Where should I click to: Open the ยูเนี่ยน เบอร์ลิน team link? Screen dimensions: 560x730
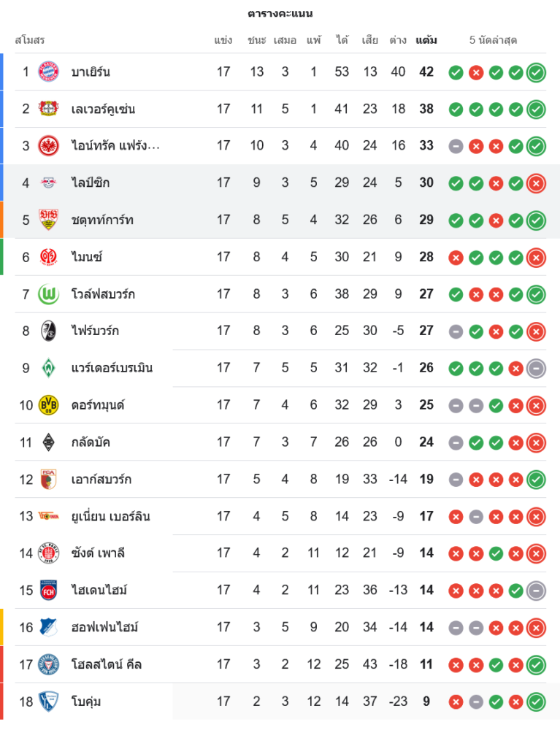110,516
